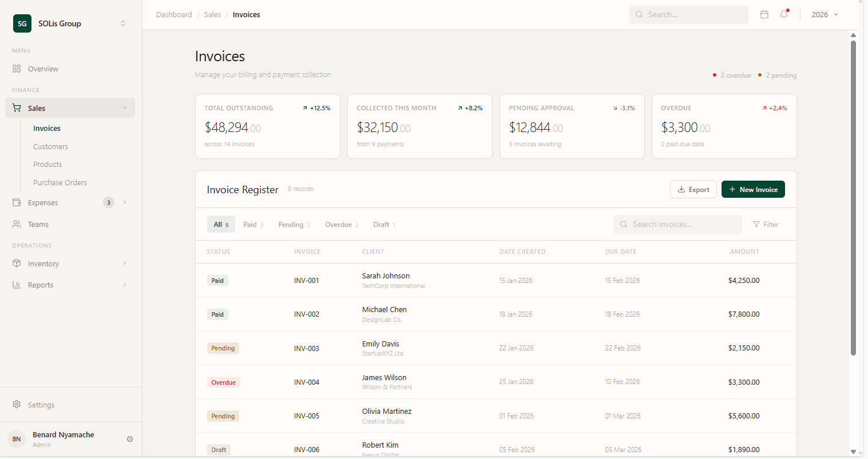868x459 pixels.
Task: Click the notifications bell icon
Action: [784, 14]
